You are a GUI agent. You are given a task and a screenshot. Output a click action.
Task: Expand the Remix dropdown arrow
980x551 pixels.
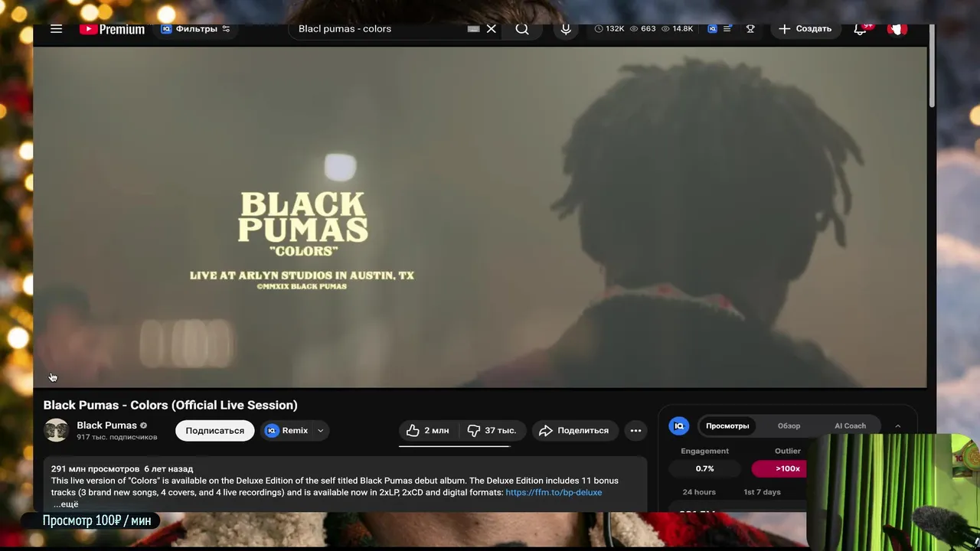coord(320,430)
